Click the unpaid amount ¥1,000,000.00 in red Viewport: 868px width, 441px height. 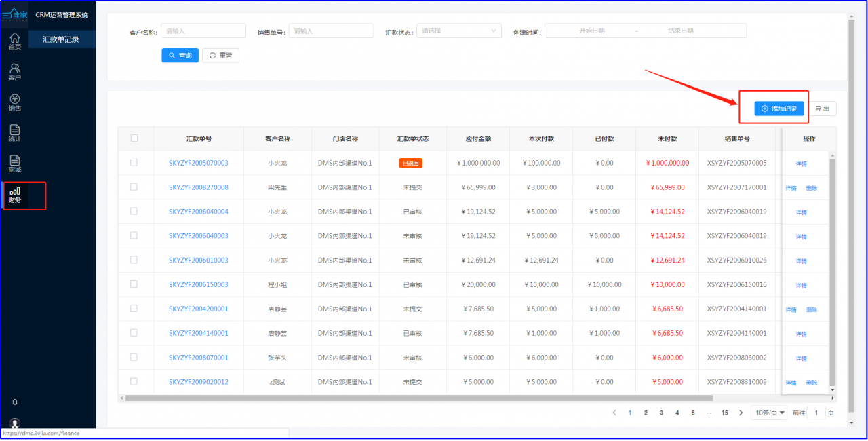click(668, 163)
